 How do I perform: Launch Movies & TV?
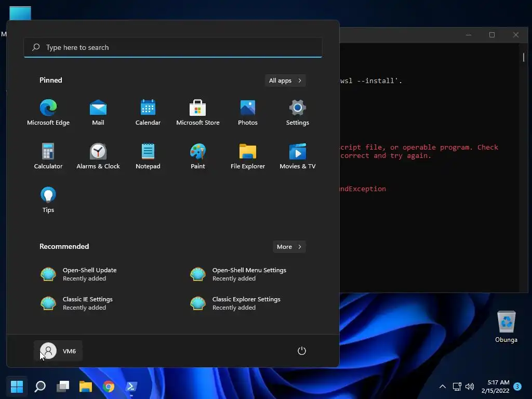click(x=298, y=156)
